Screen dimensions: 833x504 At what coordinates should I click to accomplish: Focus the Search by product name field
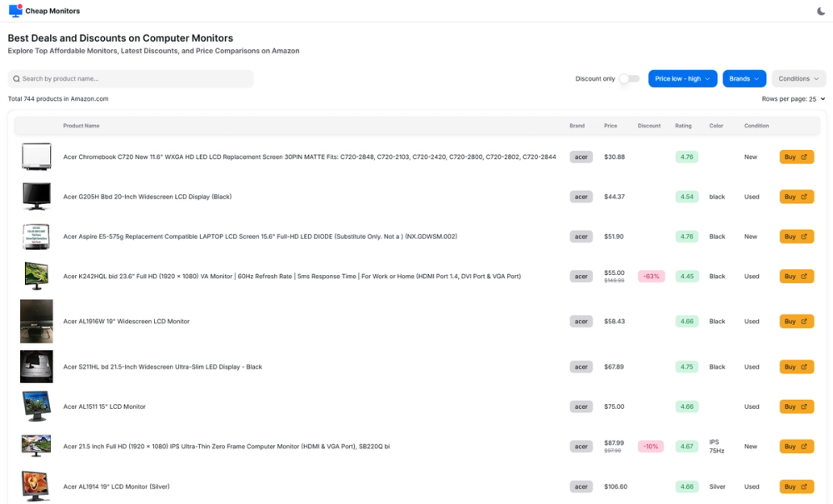[131, 78]
